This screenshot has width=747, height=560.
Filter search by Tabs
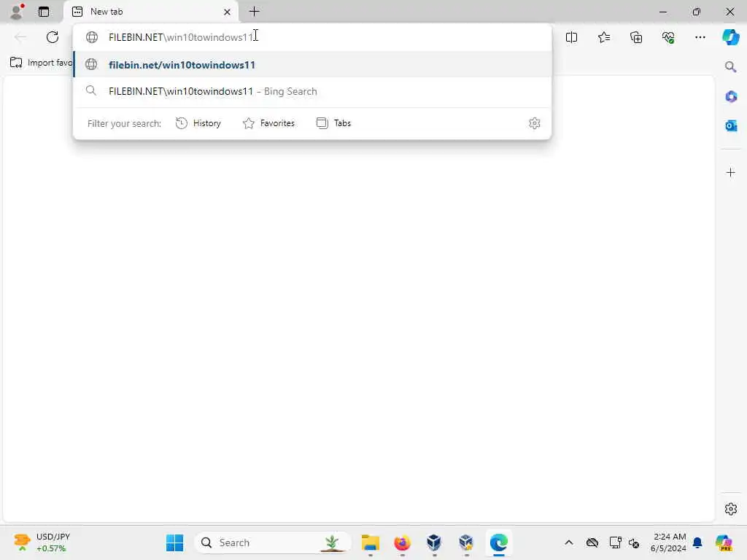click(x=333, y=123)
